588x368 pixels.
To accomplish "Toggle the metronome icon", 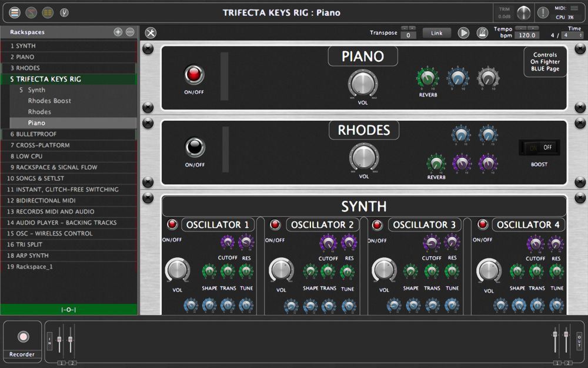I will point(482,33).
